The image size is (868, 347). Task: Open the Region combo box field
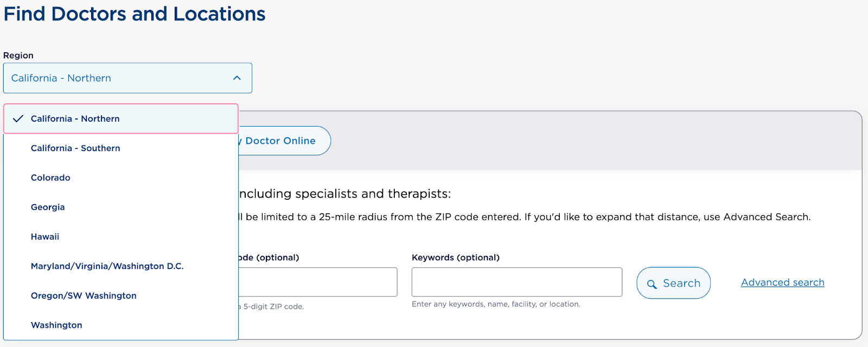coord(119,78)
